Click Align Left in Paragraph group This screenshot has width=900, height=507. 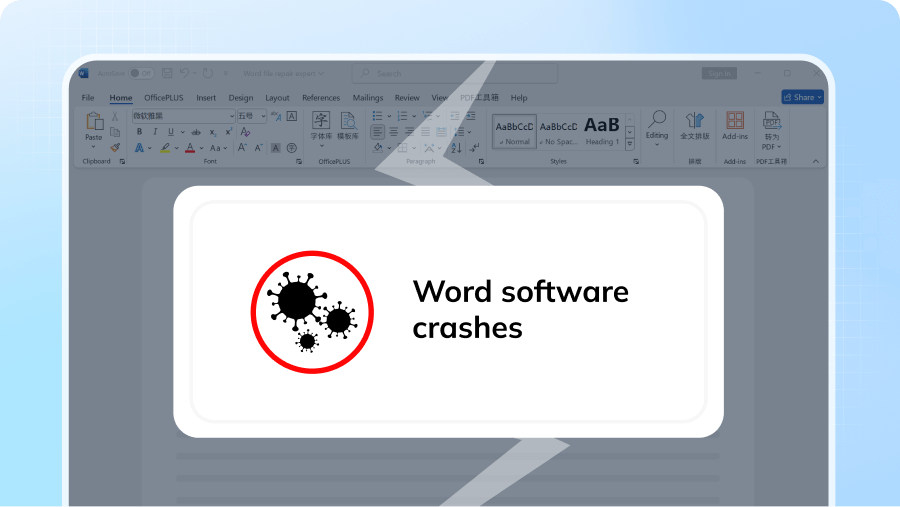click(x=377, y=132)
